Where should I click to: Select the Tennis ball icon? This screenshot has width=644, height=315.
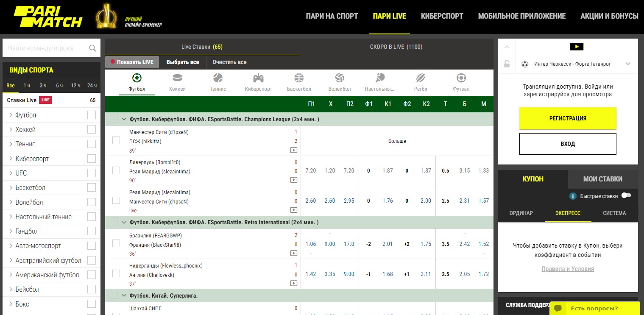[218, 78]
